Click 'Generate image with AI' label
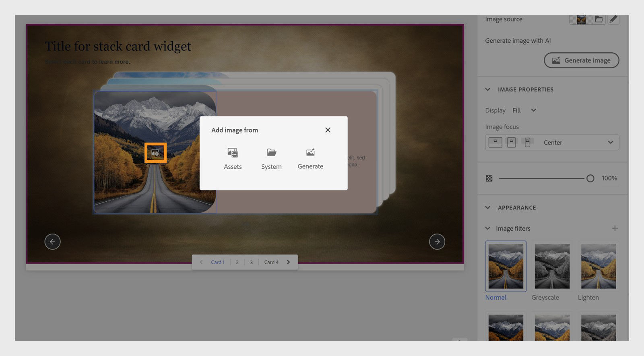644x356 pixels. pyautogui.click(x=518, y=41)
